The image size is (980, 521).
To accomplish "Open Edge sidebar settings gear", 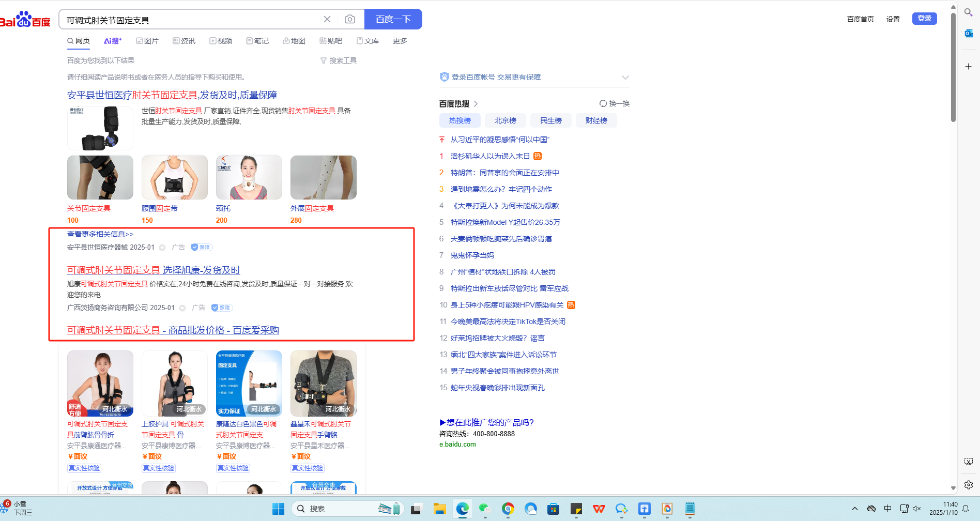I will (969, 485).
